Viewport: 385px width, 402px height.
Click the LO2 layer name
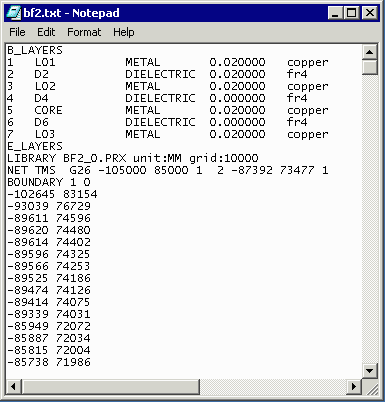pos(45,86)
